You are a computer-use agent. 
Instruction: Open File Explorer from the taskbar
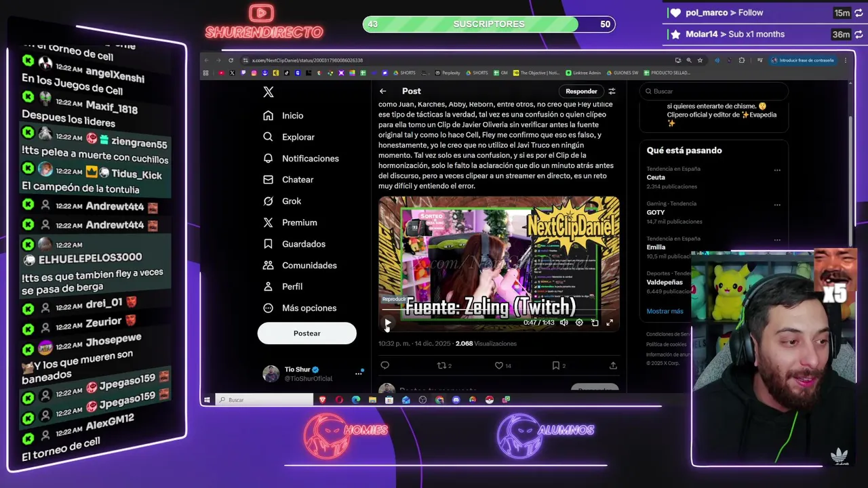pyautogui.click(x=372, y=400)
